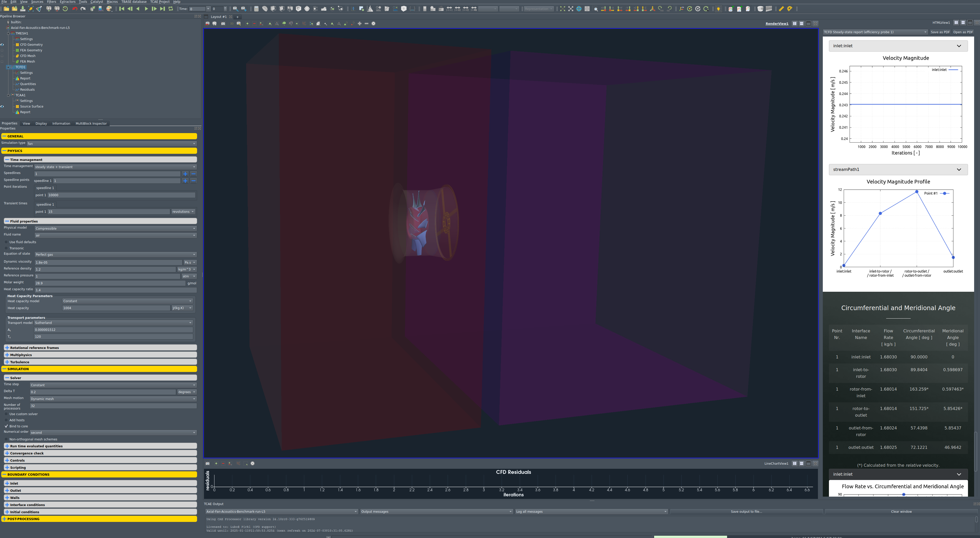
Task: Split RenderView1 horizontally
Action: [794, 24]
